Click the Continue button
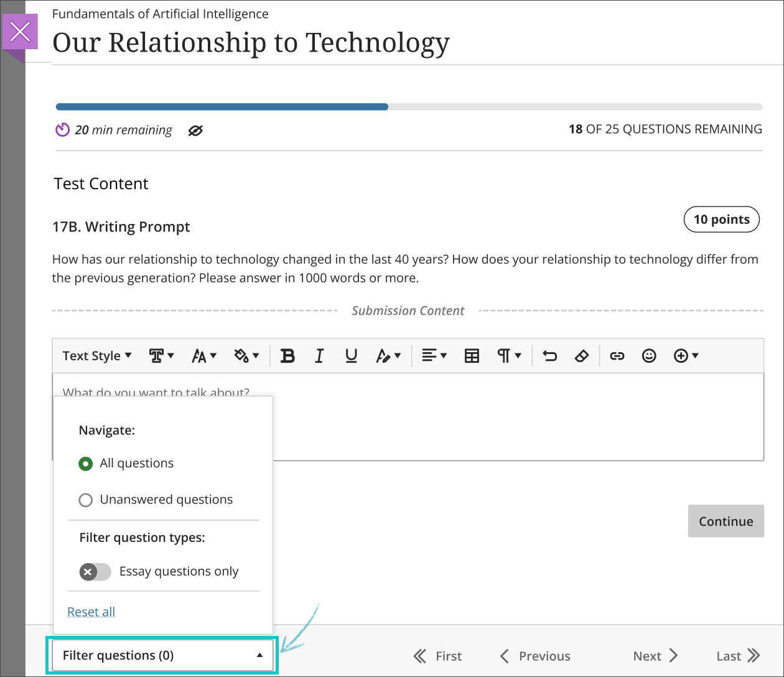 pos(726,521)
